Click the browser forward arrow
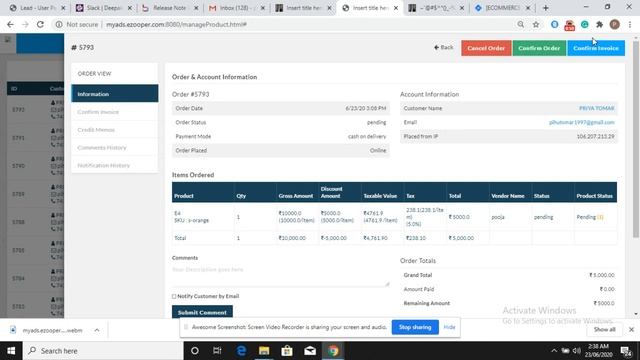 (x=25, y=24)
